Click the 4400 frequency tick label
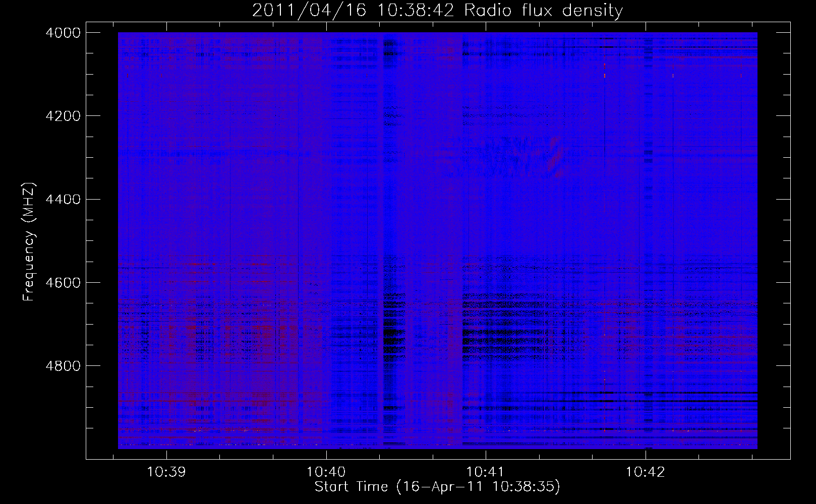 (63, 199)
